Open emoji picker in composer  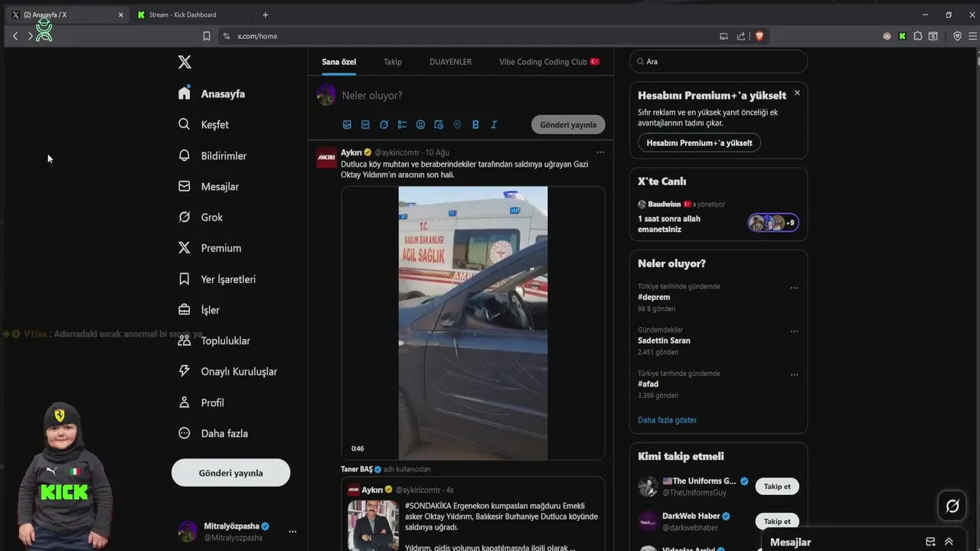(420, 125)
